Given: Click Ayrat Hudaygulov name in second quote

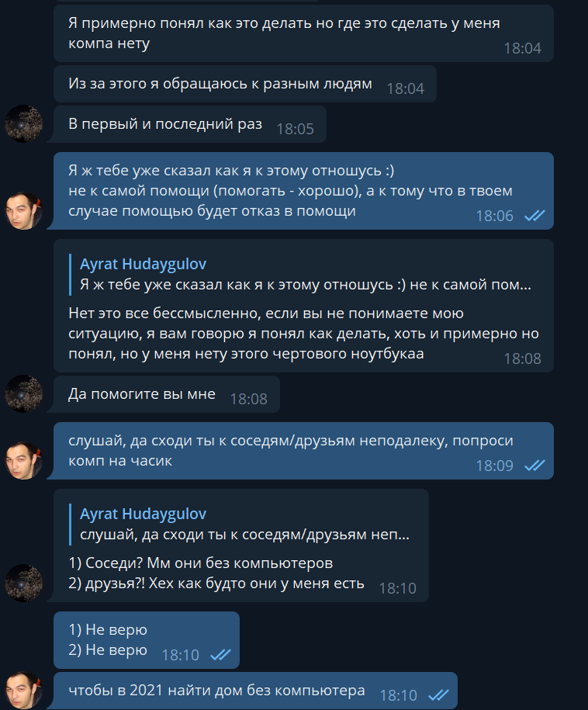Looking at the screenshot, I should pyautogui.click(x=143, y=514).
